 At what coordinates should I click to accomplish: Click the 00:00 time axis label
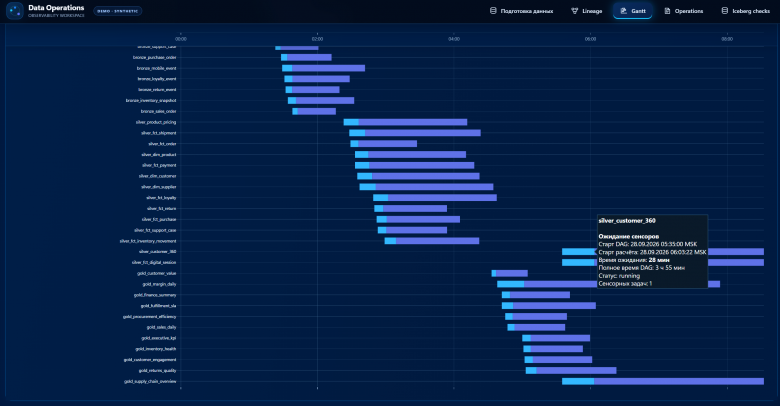pyautogui.click(x=181, y=39)
